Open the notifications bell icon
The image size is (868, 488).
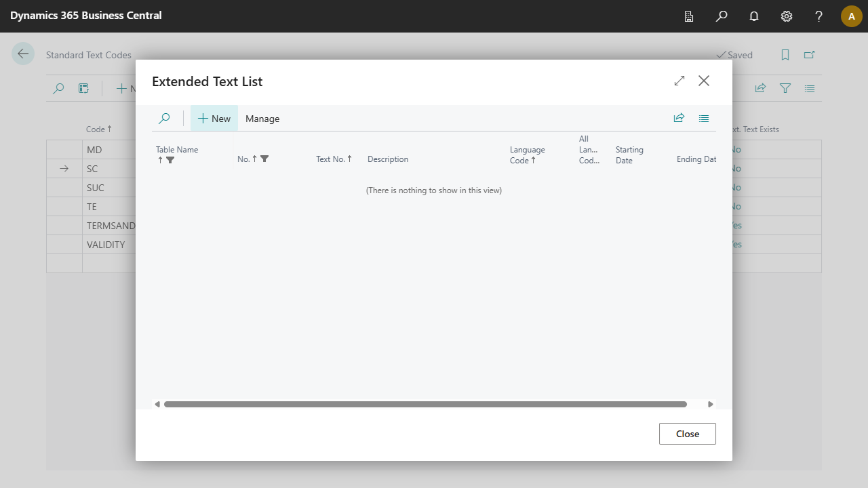754,16
